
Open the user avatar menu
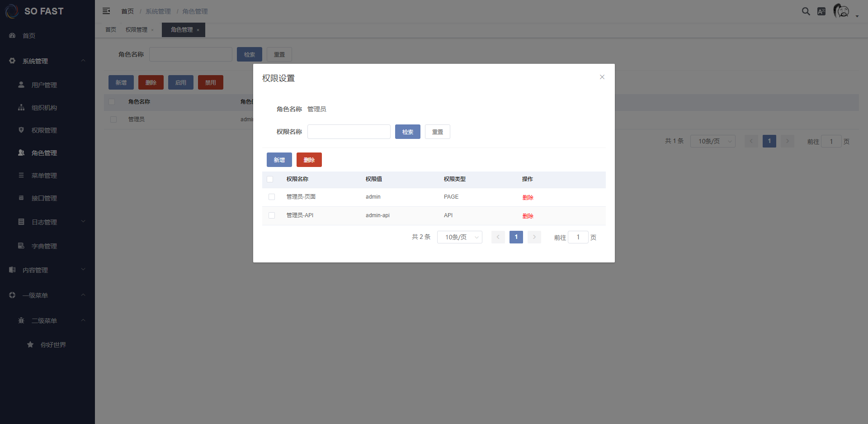tap(842, 11)
